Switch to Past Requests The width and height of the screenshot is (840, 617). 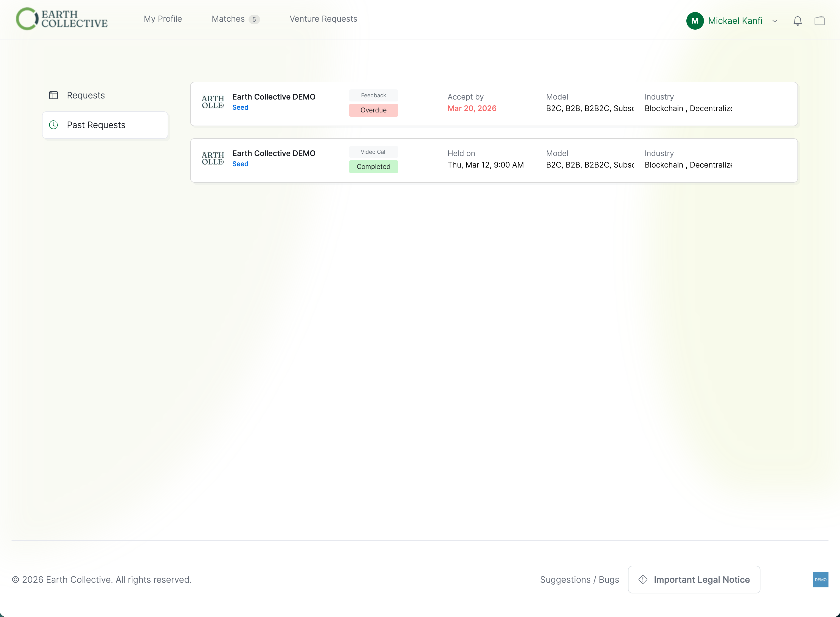[x=96, y=125]
